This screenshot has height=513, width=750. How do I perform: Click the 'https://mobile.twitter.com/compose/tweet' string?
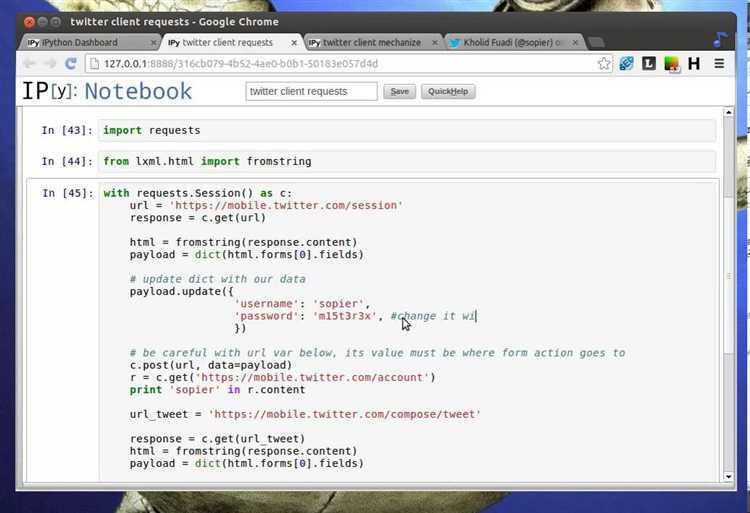344,415
